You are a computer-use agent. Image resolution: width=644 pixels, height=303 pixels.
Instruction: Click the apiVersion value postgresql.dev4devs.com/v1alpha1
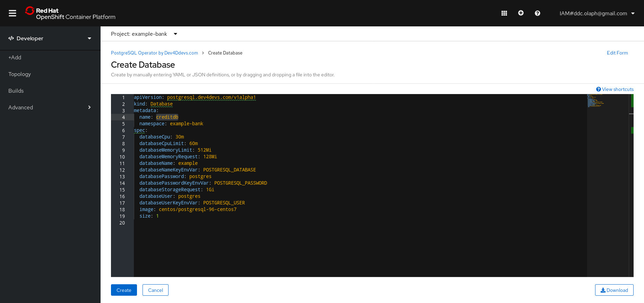tap(212, 97)
